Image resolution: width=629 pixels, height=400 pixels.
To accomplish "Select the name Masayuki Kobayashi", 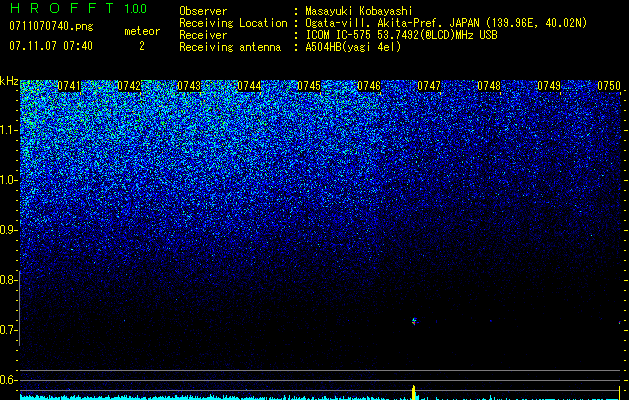I will (359, 11).
